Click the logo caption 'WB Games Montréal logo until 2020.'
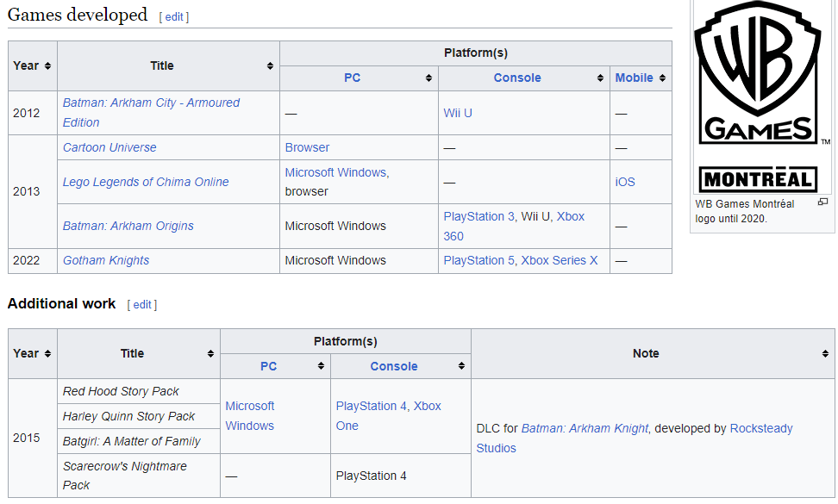The width and height of the screenshot is (838, 504). (x=745, y=211)
